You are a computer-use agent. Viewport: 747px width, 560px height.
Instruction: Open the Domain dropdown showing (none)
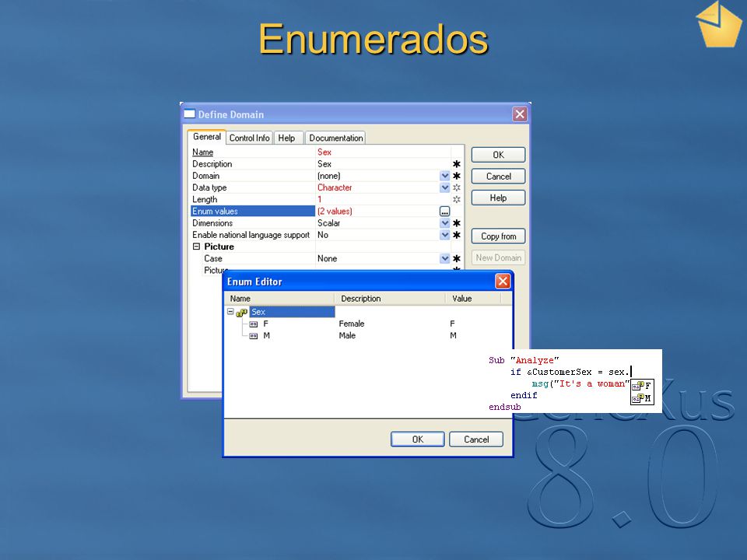coord(444,176)
